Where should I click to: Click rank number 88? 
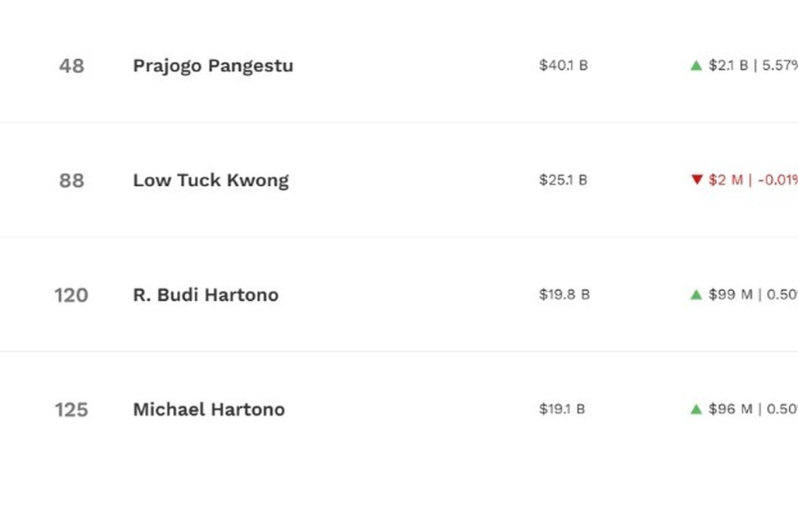[x=71, y=180]
